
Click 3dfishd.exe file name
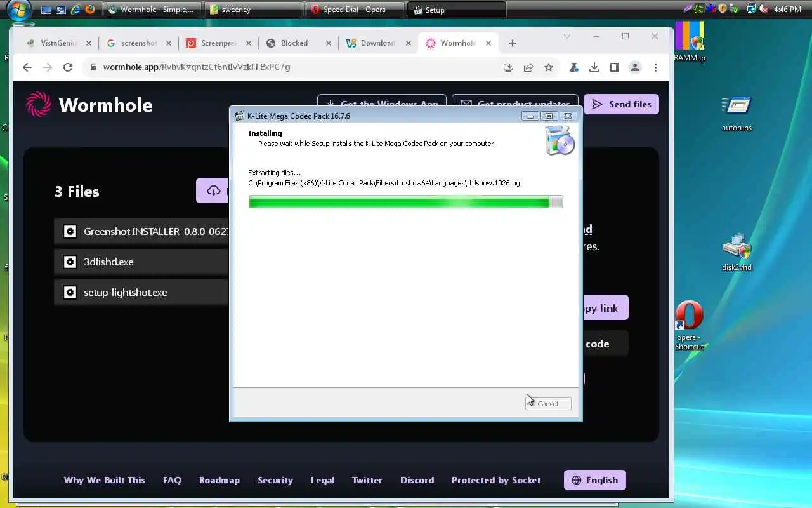(x=108, y=262)
